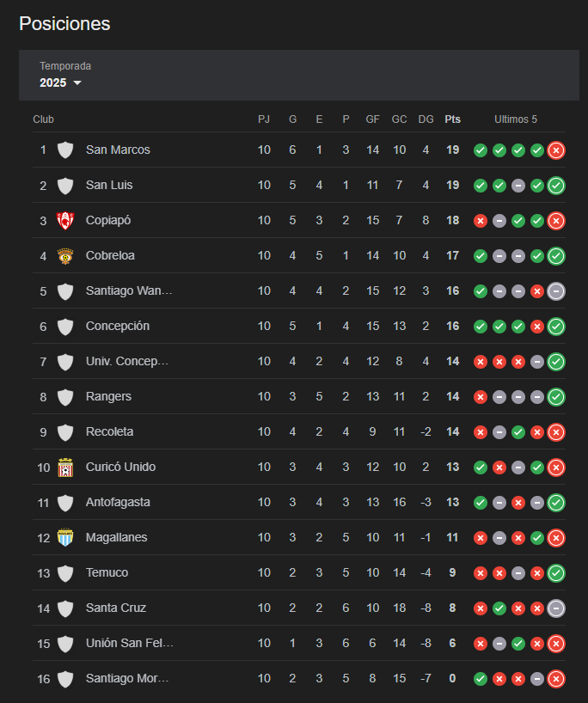Click the DG column header
The width and height of the screenshot is (588, 703).
pos(426,119)
